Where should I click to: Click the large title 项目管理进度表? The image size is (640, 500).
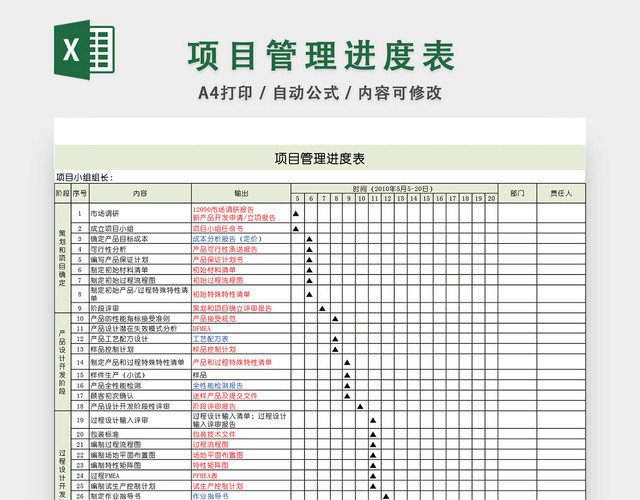click(321, 56)
